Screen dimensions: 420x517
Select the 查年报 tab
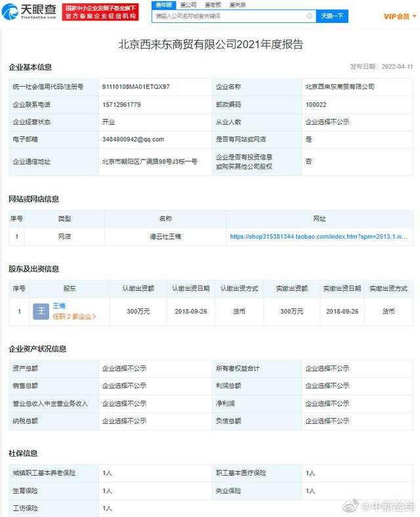click(x=164, y=5)
